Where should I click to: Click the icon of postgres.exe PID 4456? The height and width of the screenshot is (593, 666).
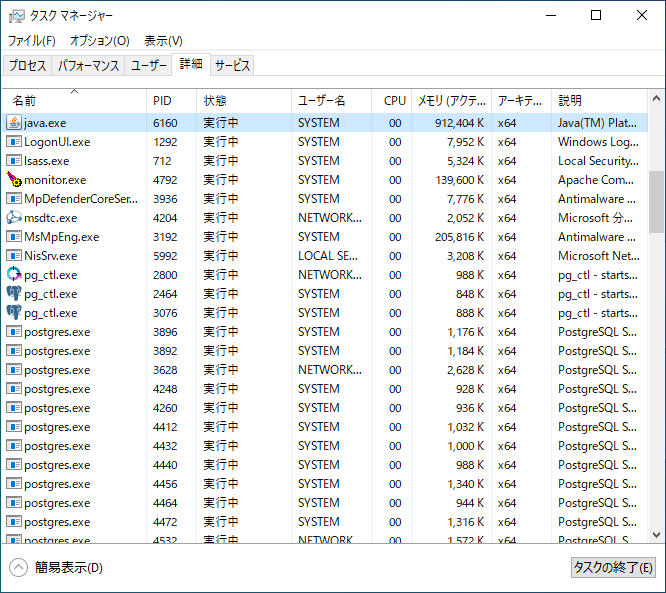tap(14, 484)
